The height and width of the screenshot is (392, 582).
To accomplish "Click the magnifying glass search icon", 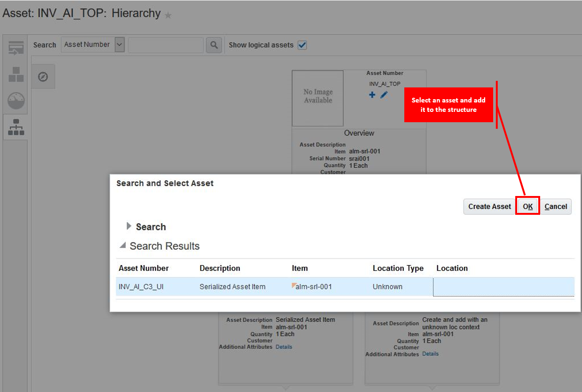I will coord(214,45).
